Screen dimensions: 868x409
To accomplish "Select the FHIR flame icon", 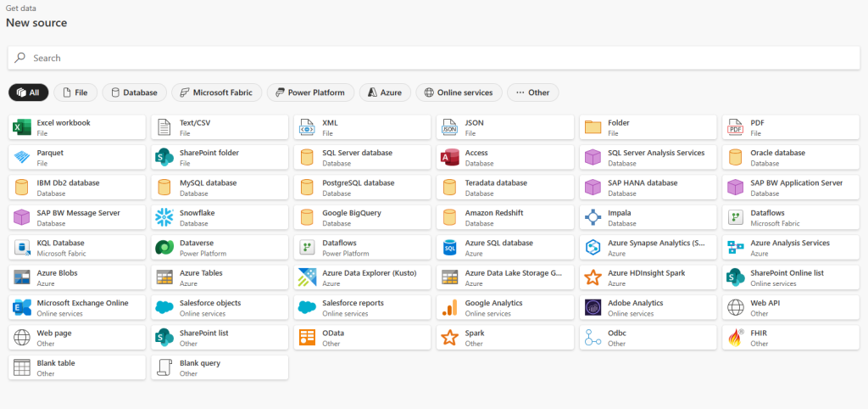I will pos(735,338).
